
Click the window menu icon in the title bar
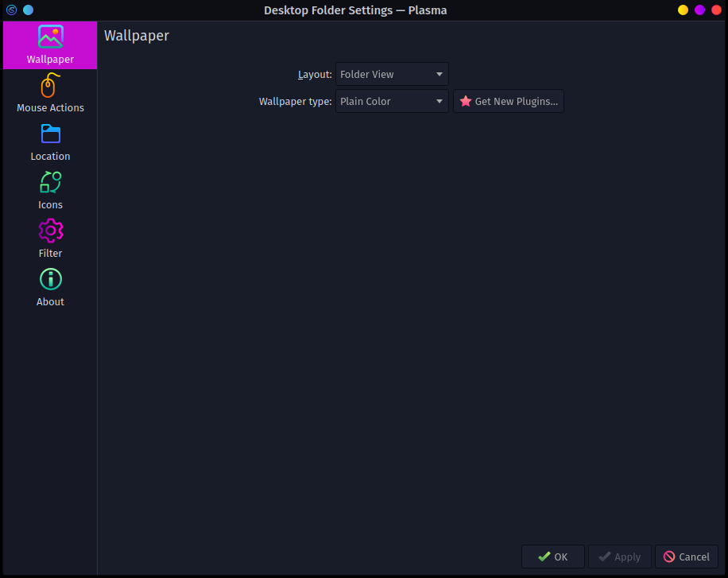click(12, 10)
